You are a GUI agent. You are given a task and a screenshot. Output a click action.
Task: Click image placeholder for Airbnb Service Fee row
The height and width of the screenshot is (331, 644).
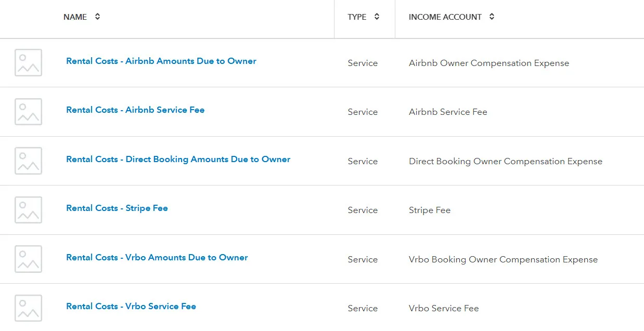(28, 112)
